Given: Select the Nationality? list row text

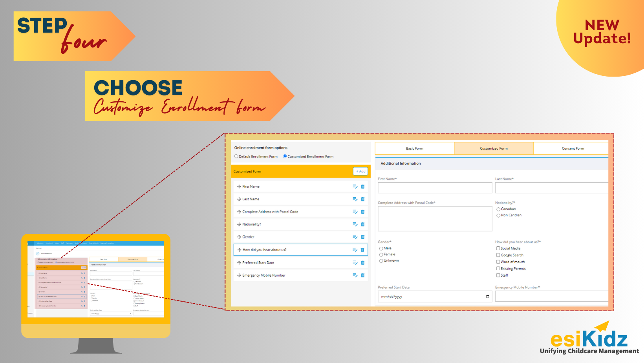Looking at the screenshot, I should (x=252, y=224).
